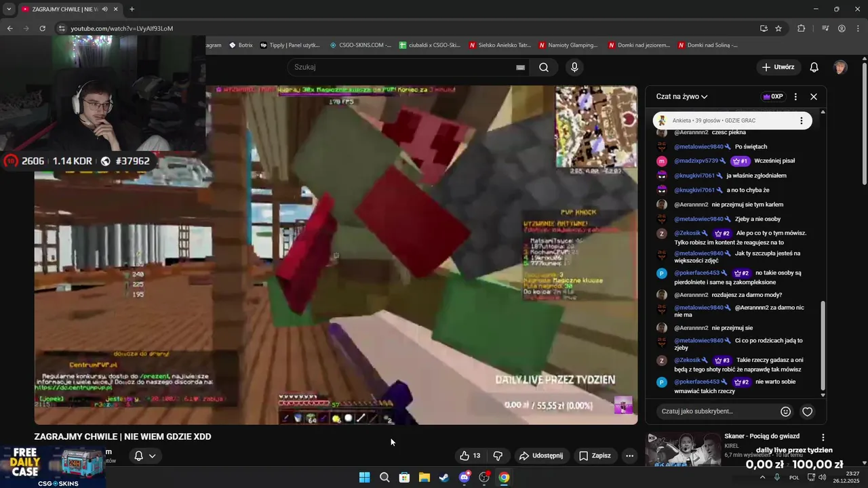Open the Skaner - Pociąg do gwiazd thumbnail
The image size is (868, 488).
pos(684,450)
